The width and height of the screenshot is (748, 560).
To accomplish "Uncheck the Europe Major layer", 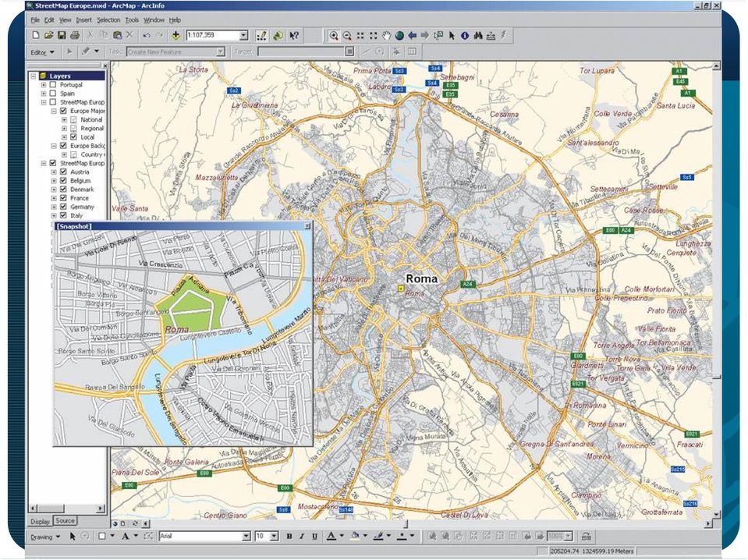I will tap(63, 111).
